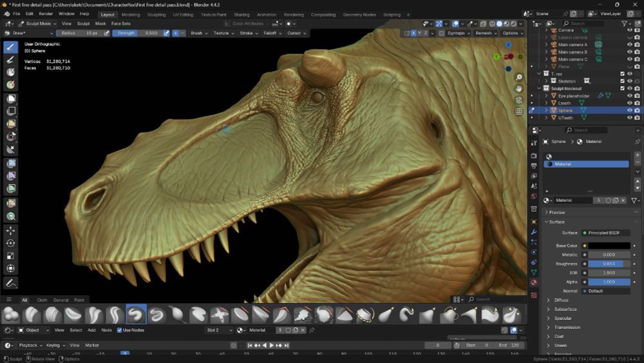Switch to Solid viewport shading mode
Image resolution: width=644 pixels, height=363 pixels.
pos(499,24)
